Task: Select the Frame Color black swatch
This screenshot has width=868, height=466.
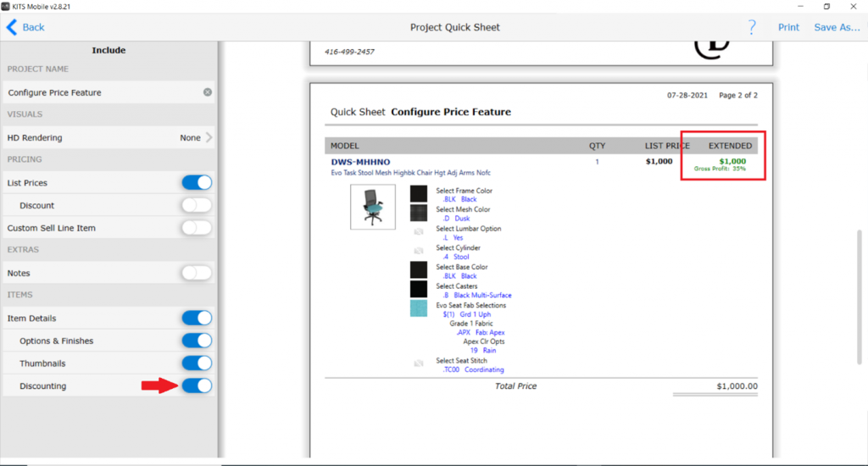Action: pyautogui.click(x=419, y=194)
